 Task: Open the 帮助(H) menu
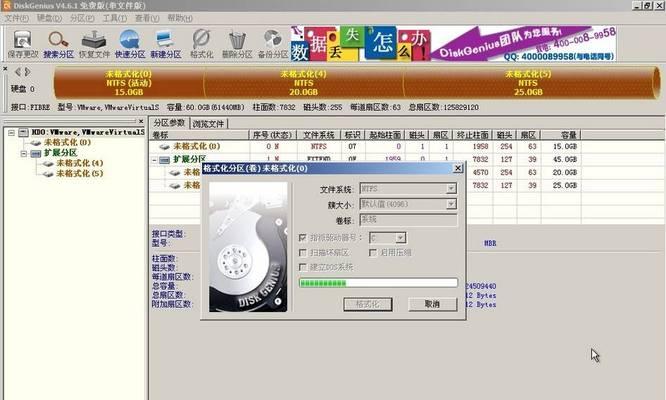tap(180, 18)
